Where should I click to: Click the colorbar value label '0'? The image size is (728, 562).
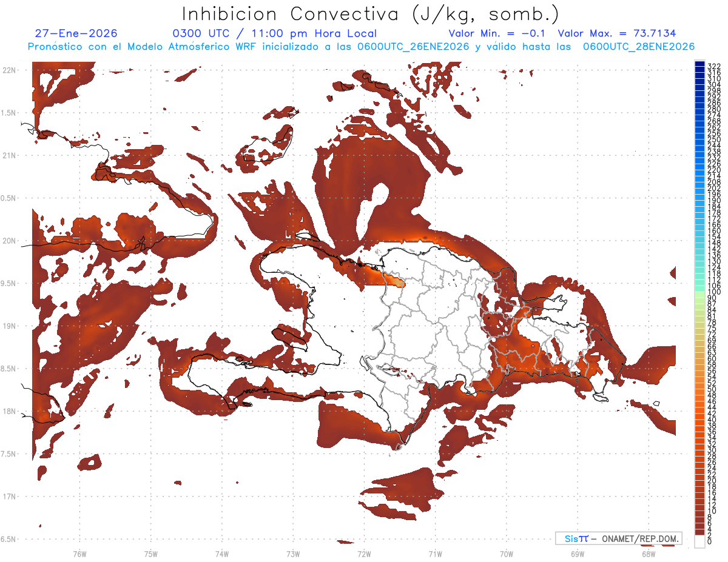tap(710, 541)
